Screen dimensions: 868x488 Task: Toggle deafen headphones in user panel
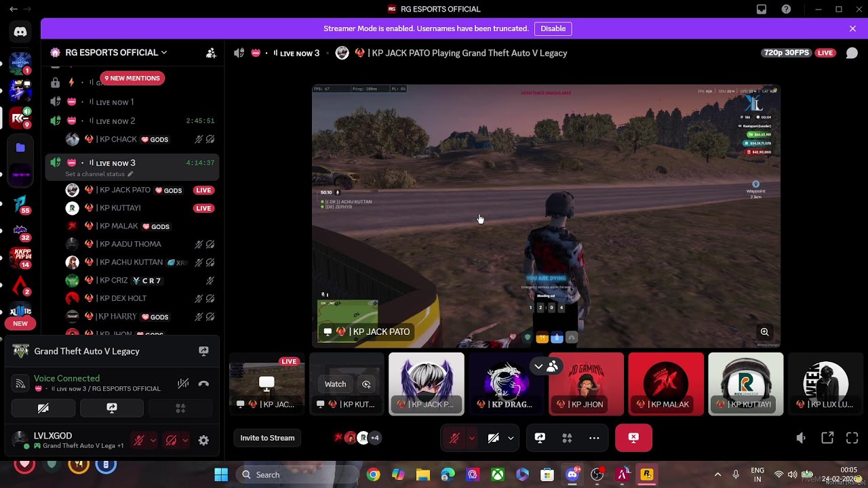pyautogui.click(x=171, y=441)
